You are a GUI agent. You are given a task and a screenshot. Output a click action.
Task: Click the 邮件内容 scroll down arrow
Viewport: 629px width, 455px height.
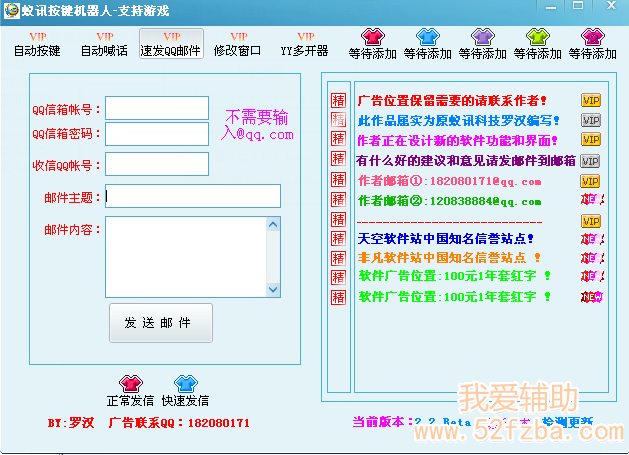273,289
